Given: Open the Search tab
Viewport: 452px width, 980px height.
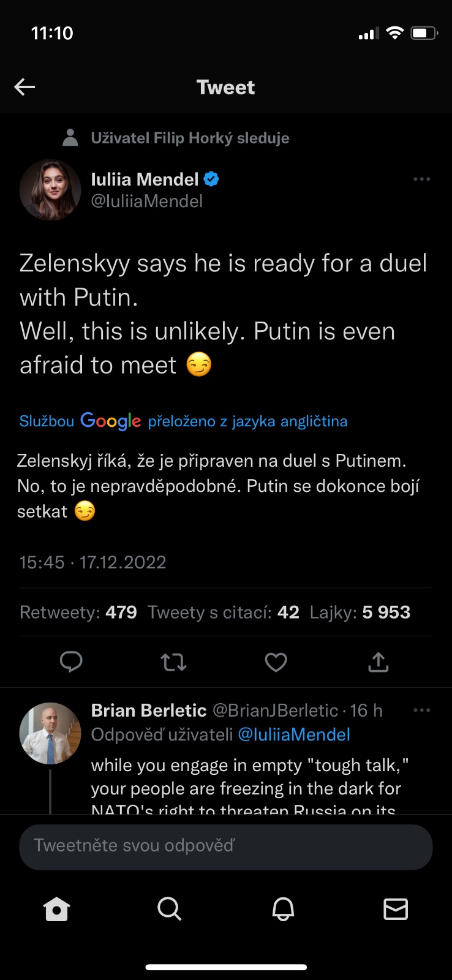Looking at the screenshot, I should pos(169,910).
